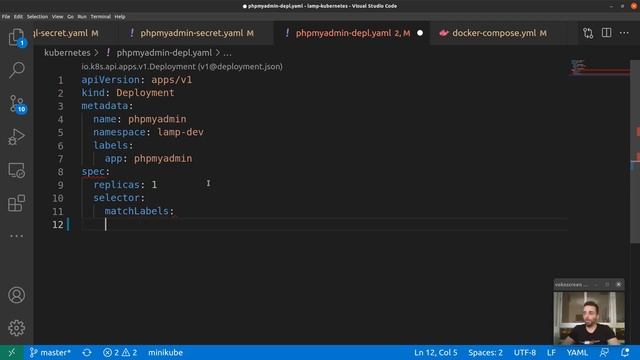The image size is (640, 360).
Task: Open the feedback icon in status bar
Action: click(604, 352)
